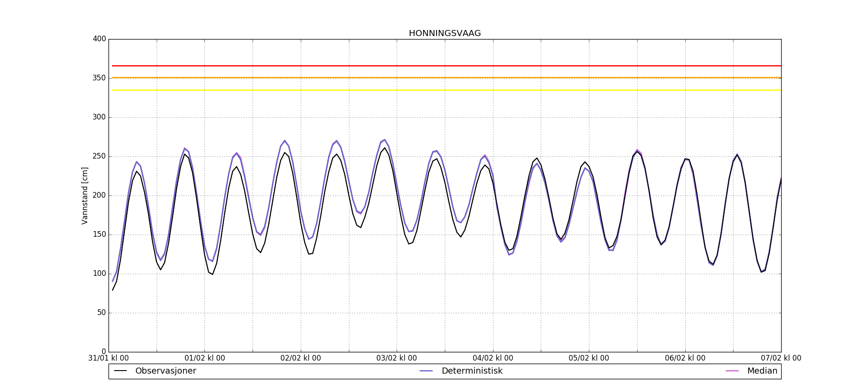The width and height of the screenshot is (868, 391).
Task: Click the Vannstand [cm] axis label
Action: click(85, 195)
